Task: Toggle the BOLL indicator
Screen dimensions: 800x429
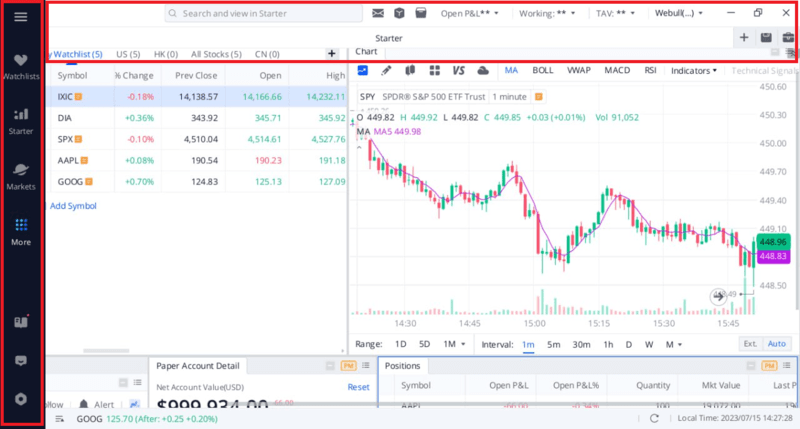Action: (x=542, y=70)
